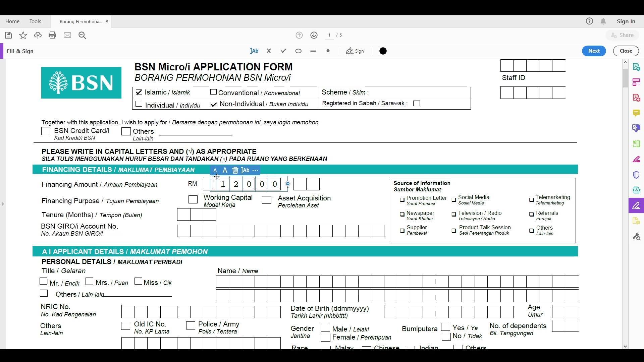Click scrollbar up arrow

click(x=625, y=62)
